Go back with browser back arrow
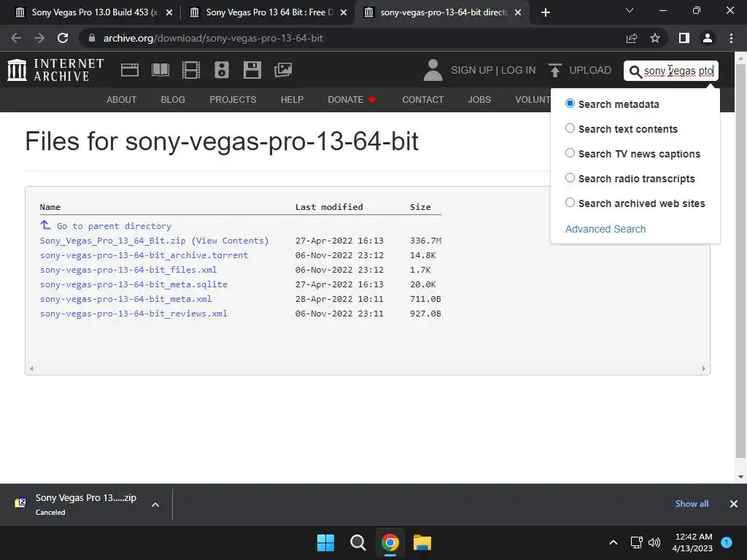747x560 pixels. pos(16,38)
